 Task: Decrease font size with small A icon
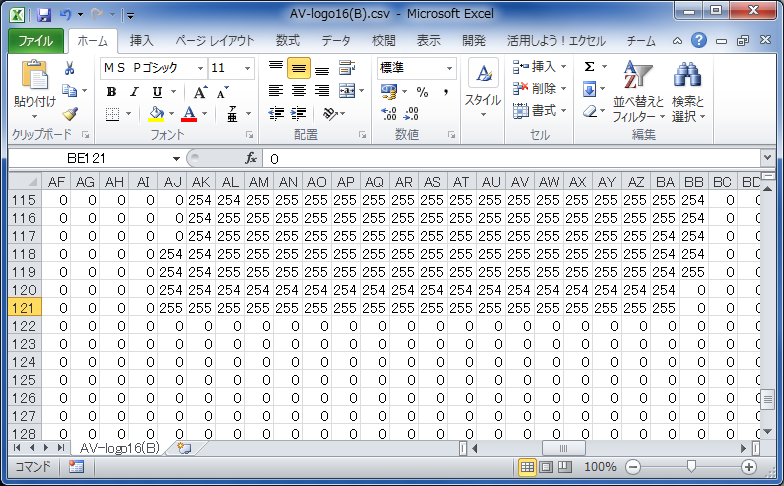222,92
